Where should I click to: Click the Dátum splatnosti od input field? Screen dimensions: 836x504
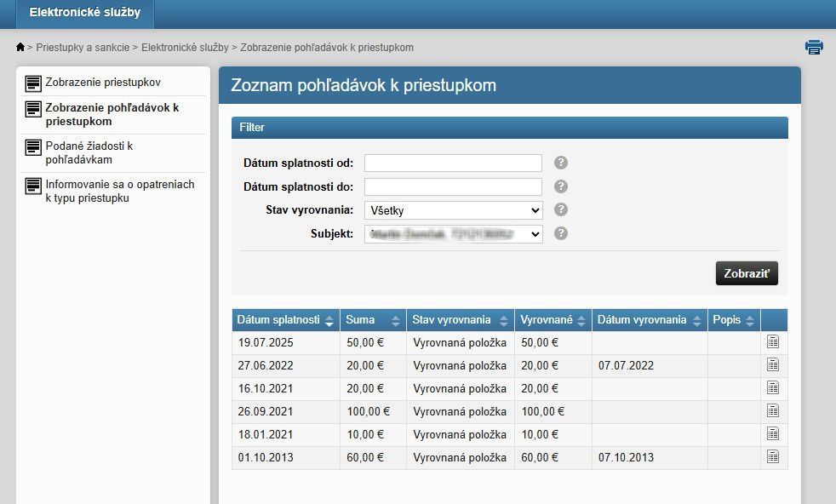(x=453, y=163)
